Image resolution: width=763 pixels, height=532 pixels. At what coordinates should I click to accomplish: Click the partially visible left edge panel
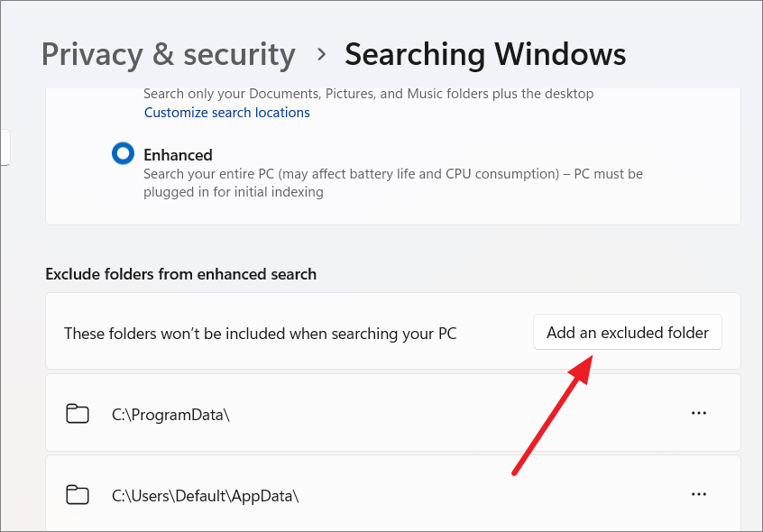(5, 147)
